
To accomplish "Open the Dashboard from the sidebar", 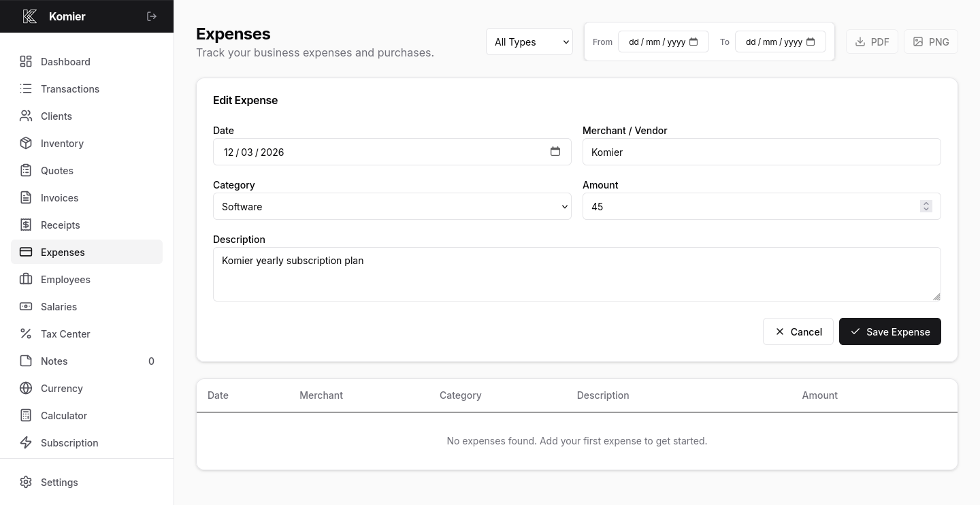I will [x=65, y=61].
